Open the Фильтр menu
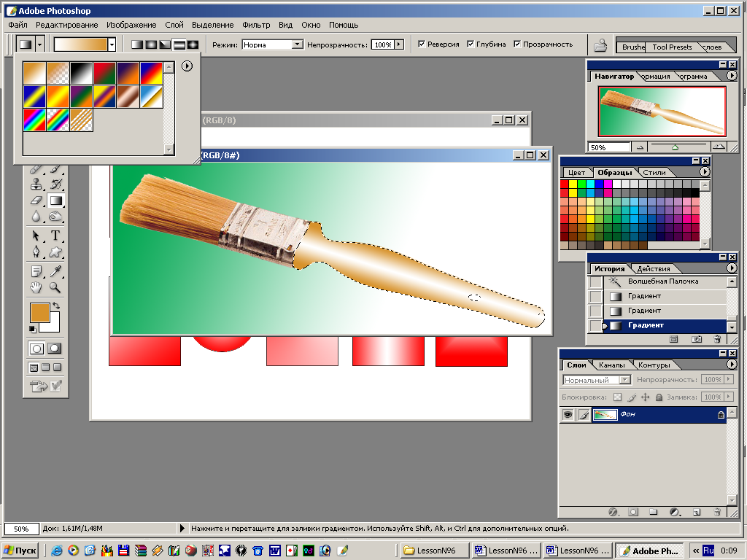This screenshot has width=747, height=560. (256, 25)
